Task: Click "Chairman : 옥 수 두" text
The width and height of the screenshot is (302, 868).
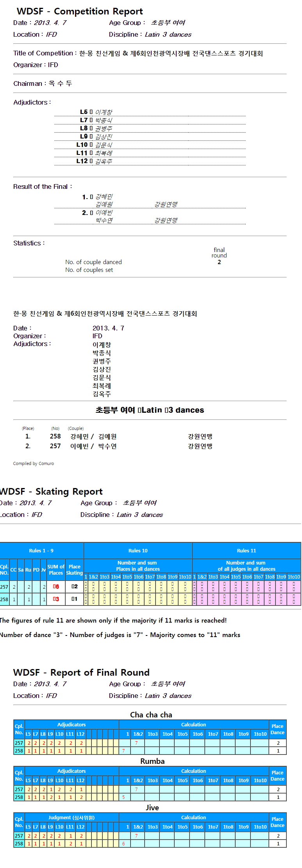Action: click(43, 83)
